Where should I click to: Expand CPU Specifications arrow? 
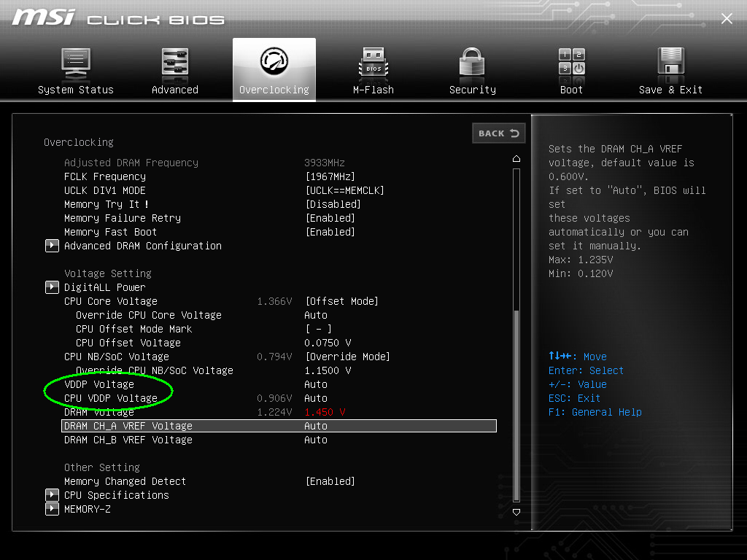[x=52, y=495]
